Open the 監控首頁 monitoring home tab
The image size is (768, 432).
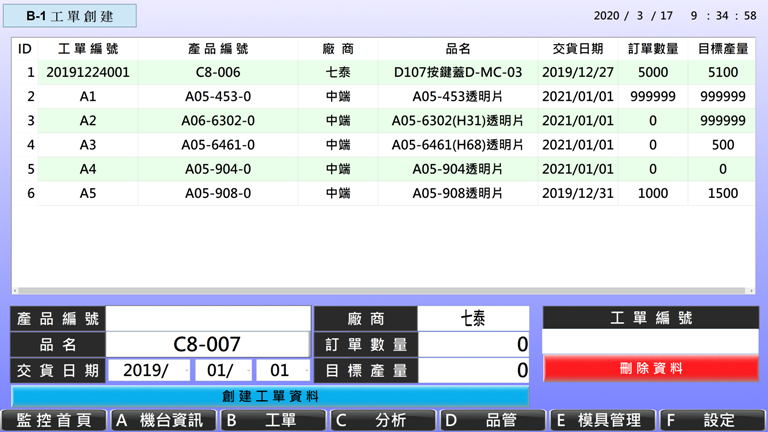(54, 421)
